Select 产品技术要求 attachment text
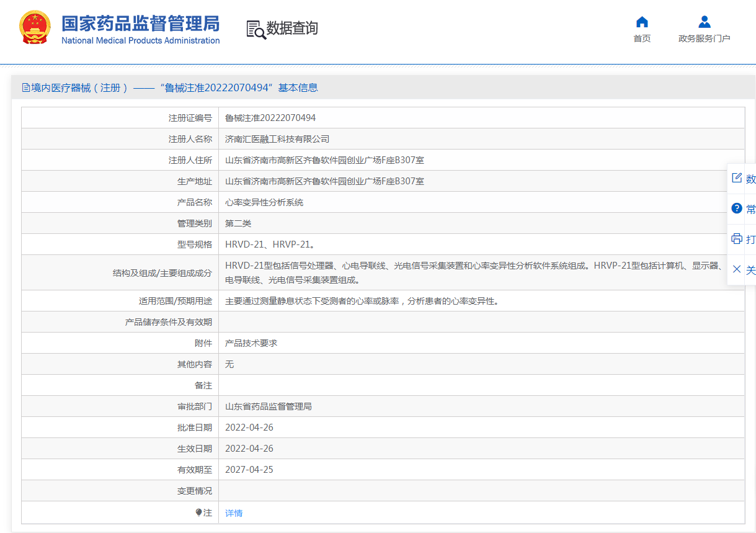This screenshot has width=756, height=533. pyautogui.click(x=251, y=343)
